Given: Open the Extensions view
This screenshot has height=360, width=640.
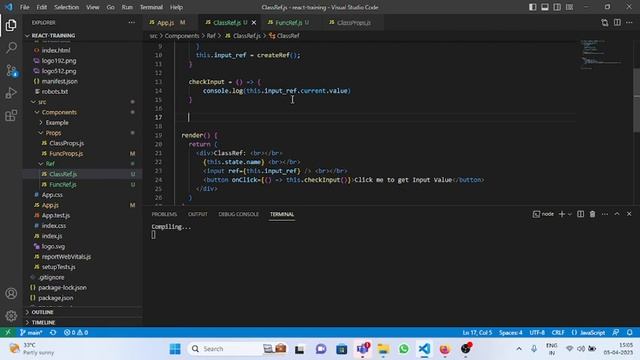Looking at the screenshot, I should point(11,116).
